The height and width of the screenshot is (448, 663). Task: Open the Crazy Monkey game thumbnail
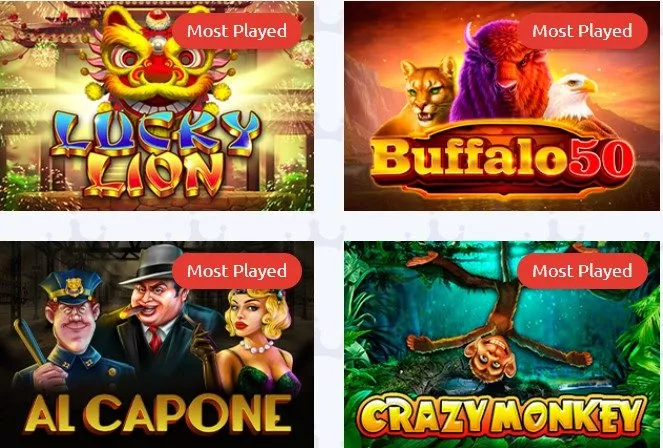click(502, 344)
